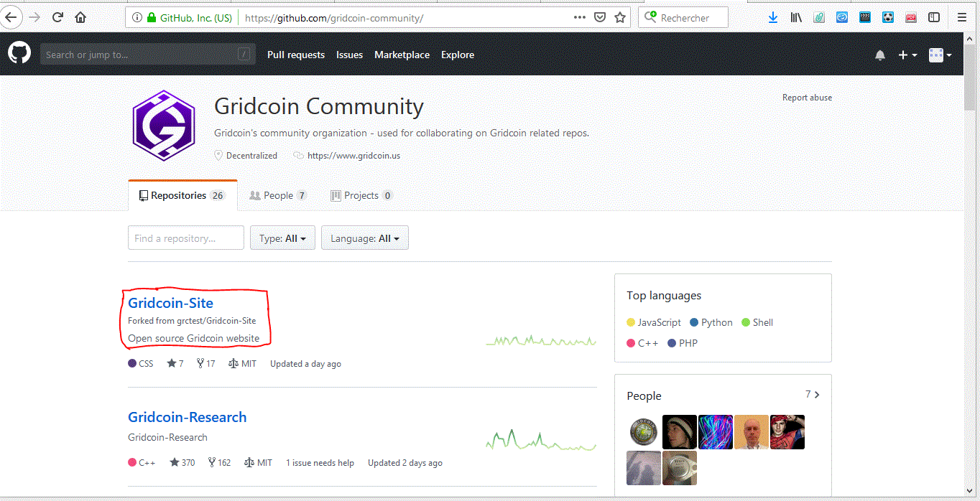Click the green padlock security icon
Screen dimensions: 980x501
click(x=152, y=18)
